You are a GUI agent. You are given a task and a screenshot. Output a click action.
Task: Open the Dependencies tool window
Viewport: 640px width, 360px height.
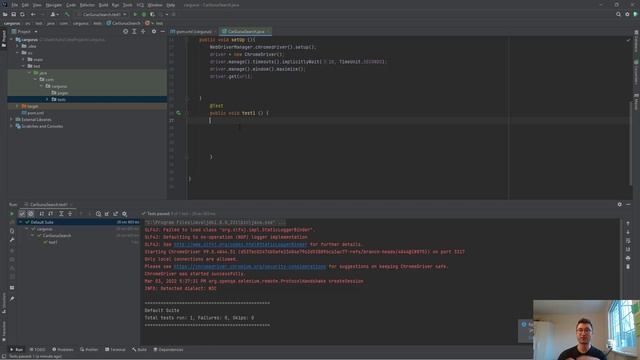pyautogui.click(x=168, y=350)
